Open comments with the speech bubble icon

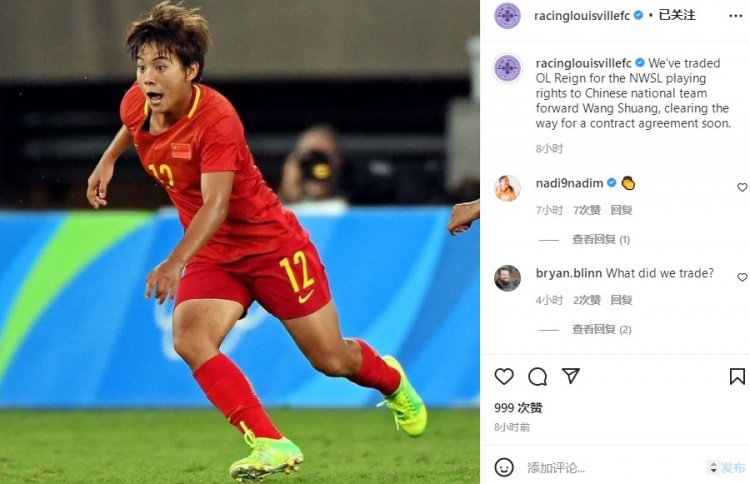(x=537, y=376)
